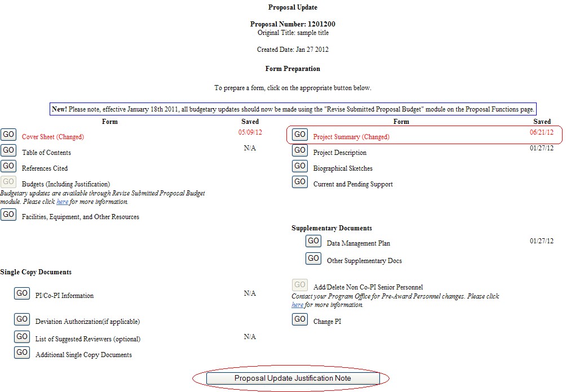566x392 pixels.
Task: Open Table of Contents via GO button
Action: pos(8,150)
